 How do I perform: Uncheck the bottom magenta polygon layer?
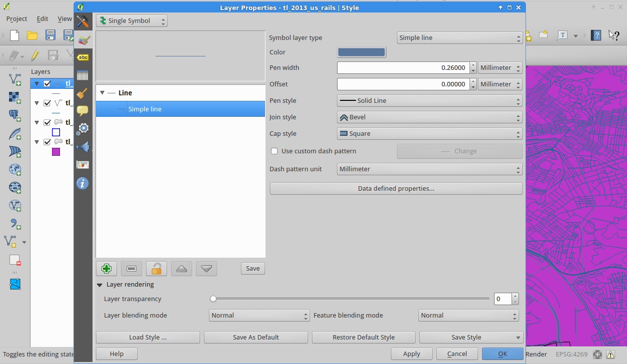click(x=47, y=142)
